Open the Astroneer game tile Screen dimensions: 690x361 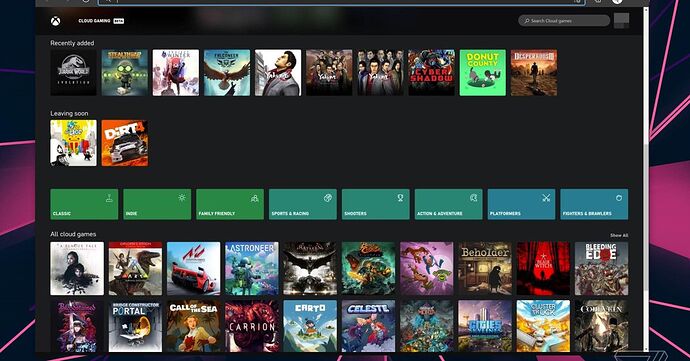(252, 269)
